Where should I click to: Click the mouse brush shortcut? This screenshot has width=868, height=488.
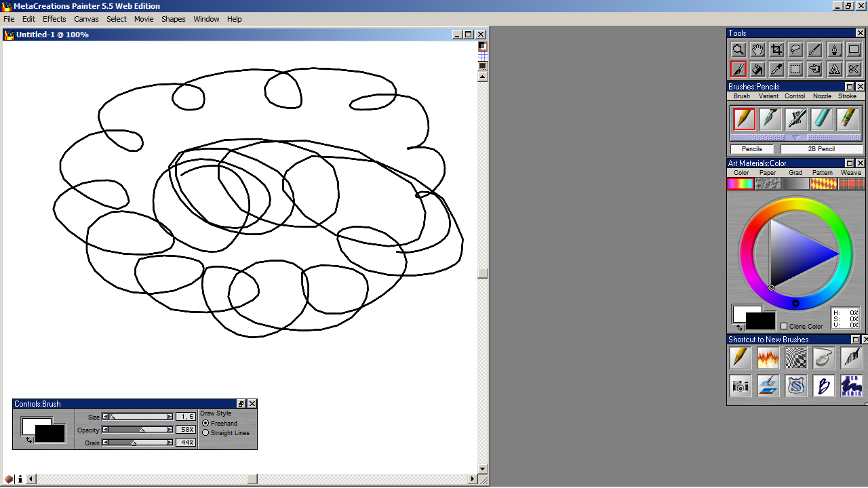824,358
